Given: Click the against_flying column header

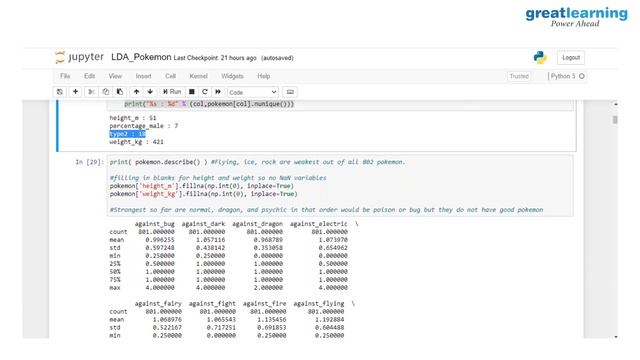Looking at the screenshot, I should [x=319, y=304].
